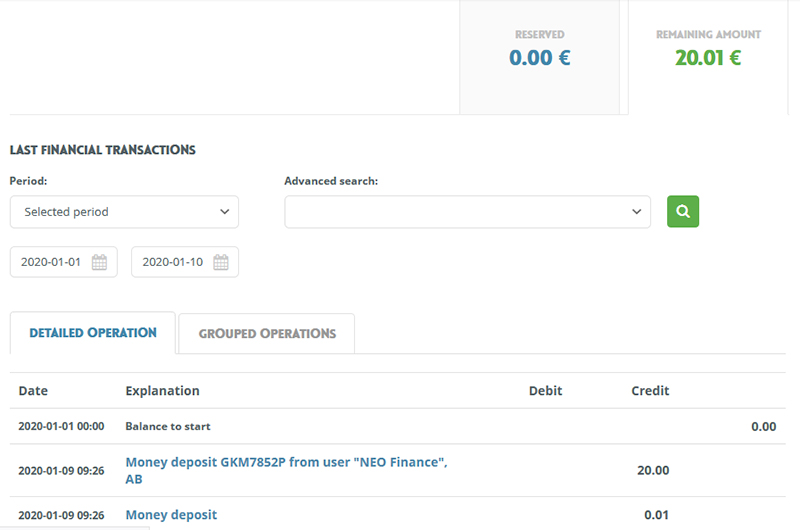Open the Advanced search dropdown arrow
Screen dimensions: 800x530
[x=636, y=212]
